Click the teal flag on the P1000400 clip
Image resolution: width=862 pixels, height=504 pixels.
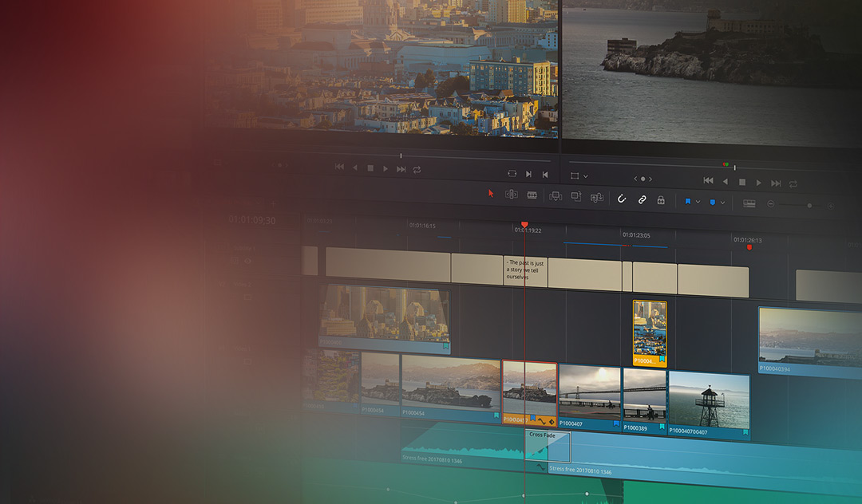coord(445,346)
